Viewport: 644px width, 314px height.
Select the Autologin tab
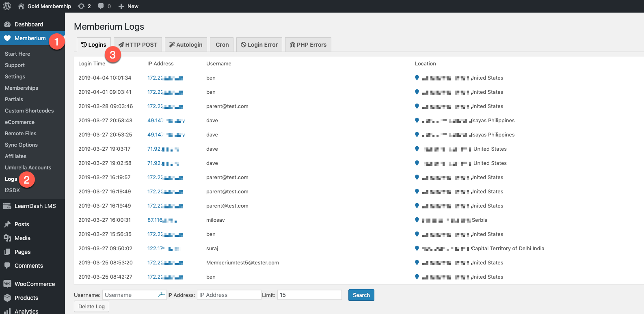click(x=186, y=45)
